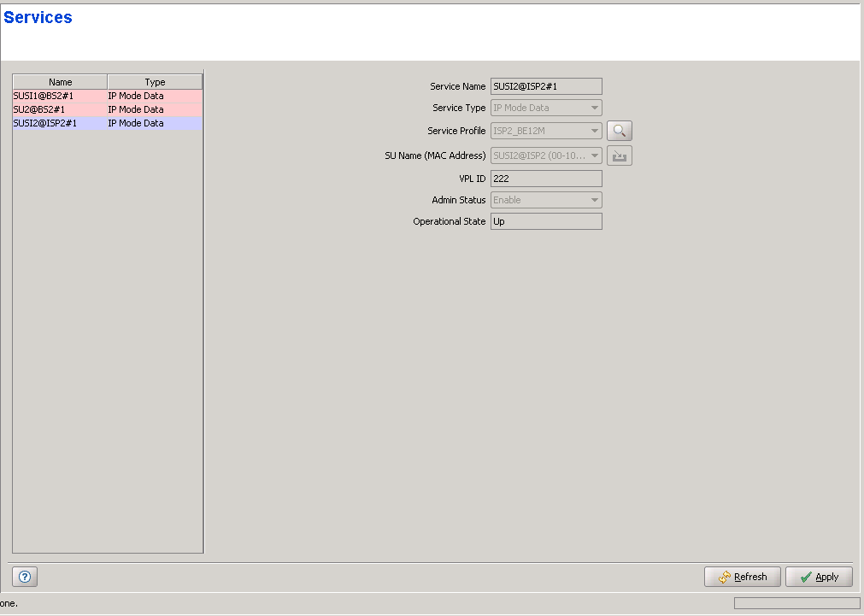Image resolution: width=864 pixels, height=616 pixels.
Task: Click the Operational State field
Action: pyautogui.click(x=546, y=221)
